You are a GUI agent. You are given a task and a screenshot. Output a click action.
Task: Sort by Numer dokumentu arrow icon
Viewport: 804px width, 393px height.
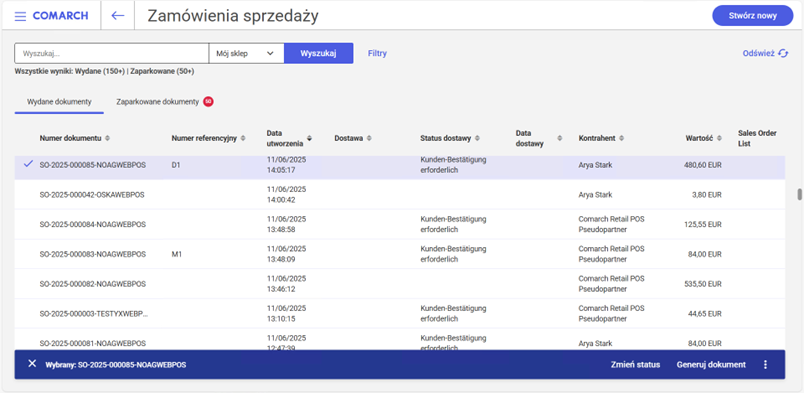coord(107,138)
